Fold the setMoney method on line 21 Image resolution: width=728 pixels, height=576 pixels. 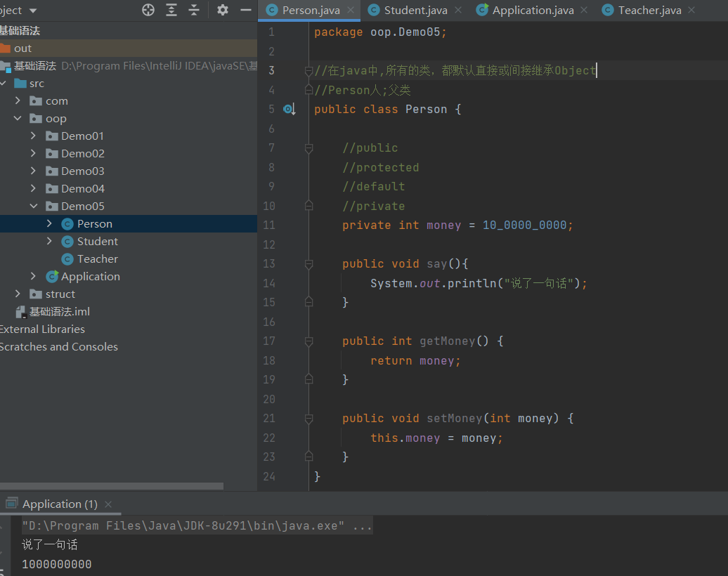[x=308, y=419]
